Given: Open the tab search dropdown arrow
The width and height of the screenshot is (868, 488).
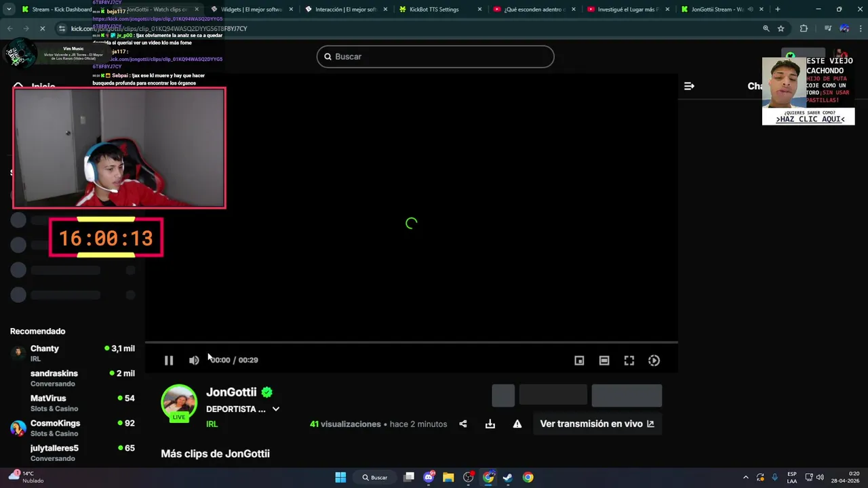Looking at the screenshot, I should (x=9, y=9).
